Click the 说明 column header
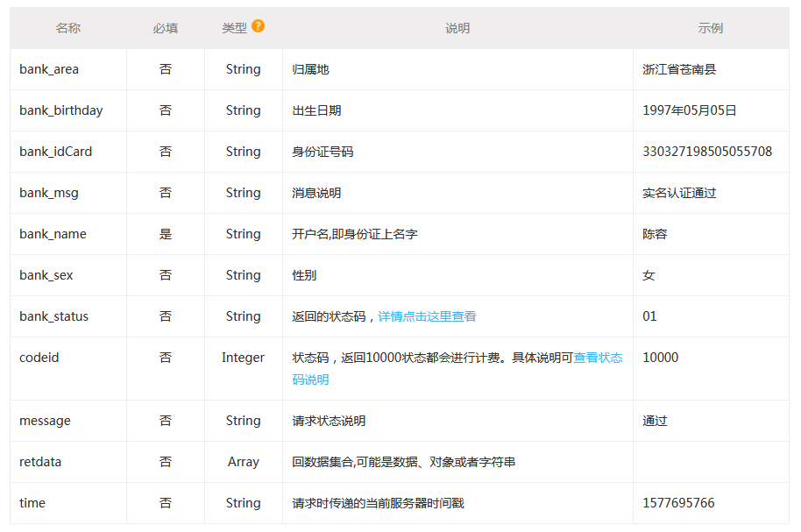The width and height of the screenshot is (801, 532). 457,28
